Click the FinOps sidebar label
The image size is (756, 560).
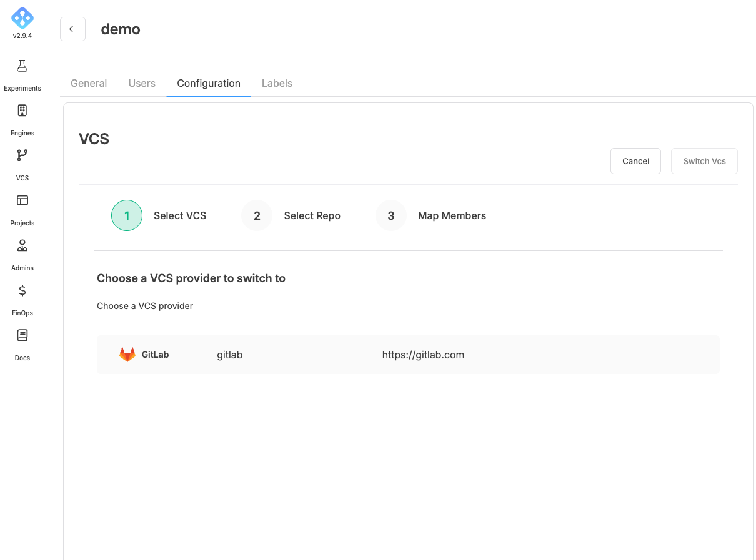tap(22, 313)
